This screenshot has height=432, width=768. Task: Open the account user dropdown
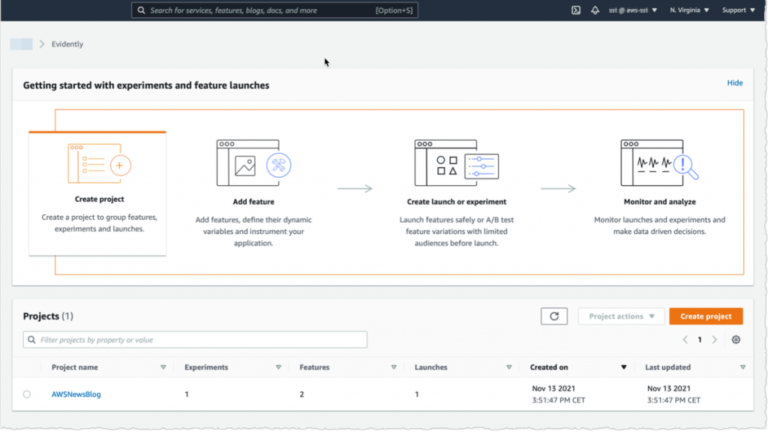[632, 10]
